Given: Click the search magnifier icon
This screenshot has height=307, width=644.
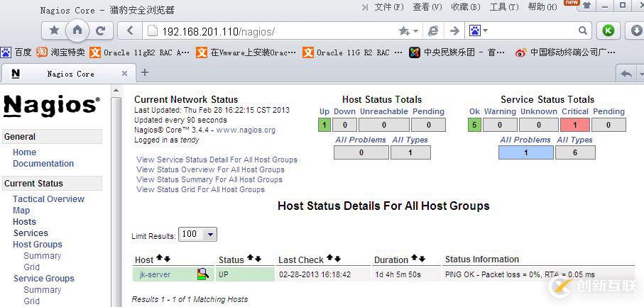Looking at the screenshot, I should point(582,30).
